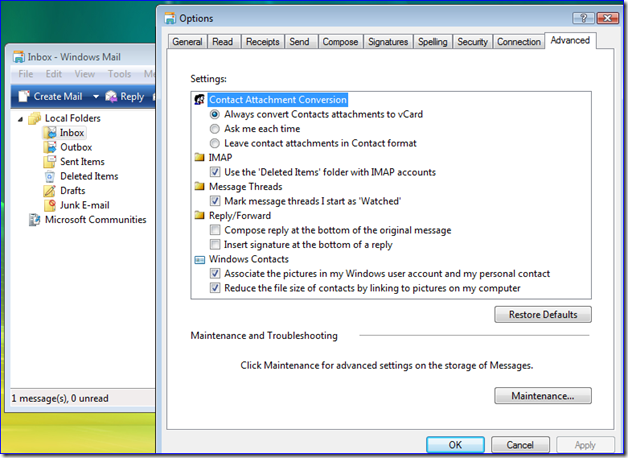The width and height of the screenshot is (628, 458).
Task: Click the '1 message(s), 0 unread' status text
Action: (60, 398)
